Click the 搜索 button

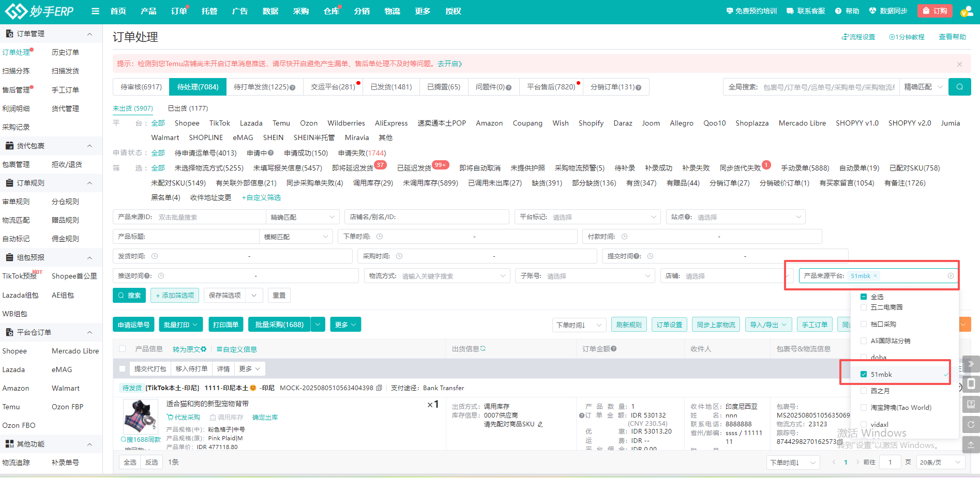pos(129,295)
